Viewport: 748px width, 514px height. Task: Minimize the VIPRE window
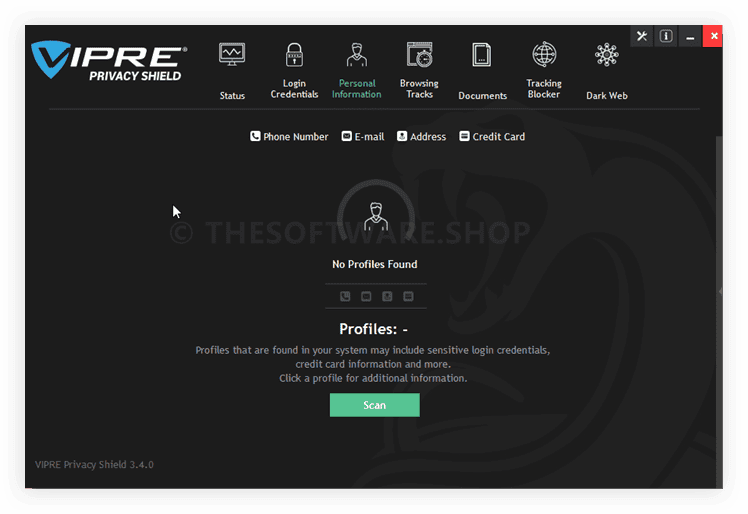coord(689,36)
